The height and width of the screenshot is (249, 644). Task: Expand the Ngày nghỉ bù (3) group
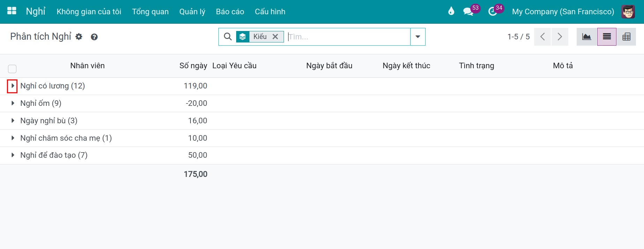13,120
